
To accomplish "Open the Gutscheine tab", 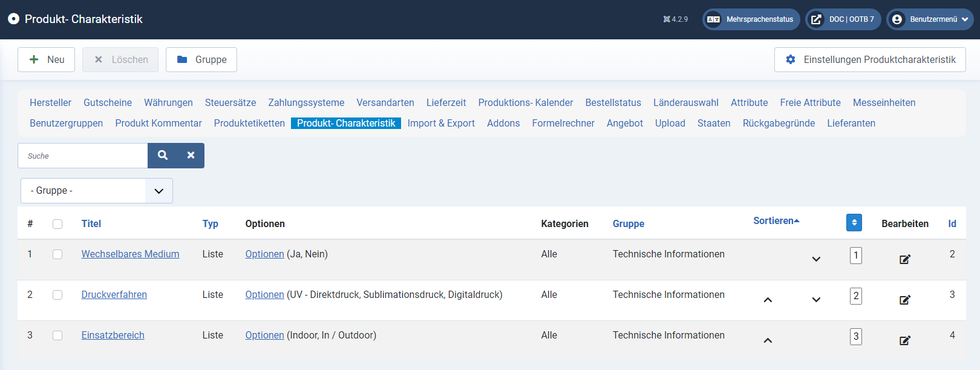I will (x=108, y=103).
